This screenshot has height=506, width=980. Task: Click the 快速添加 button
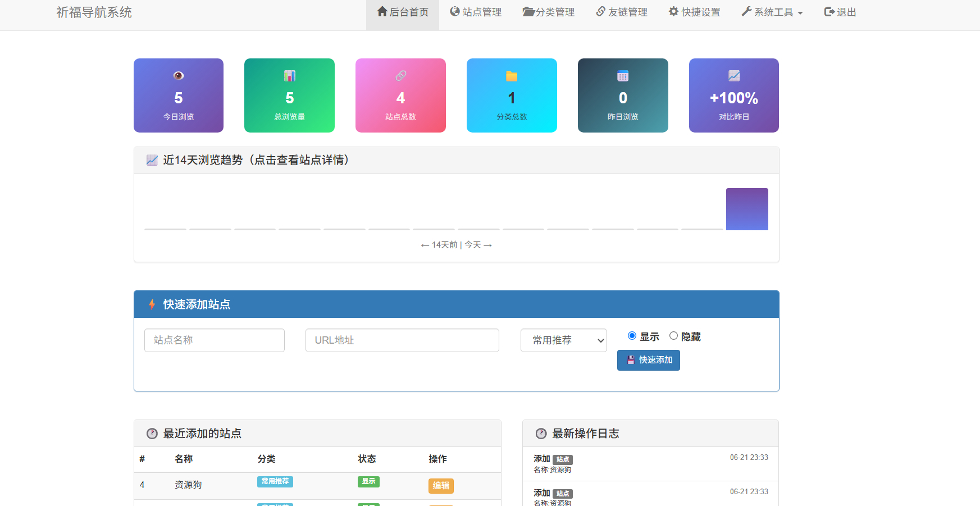(x=649, y=360)
